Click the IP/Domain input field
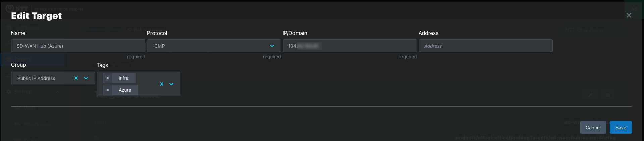644x141 pixels. [350, 46]
